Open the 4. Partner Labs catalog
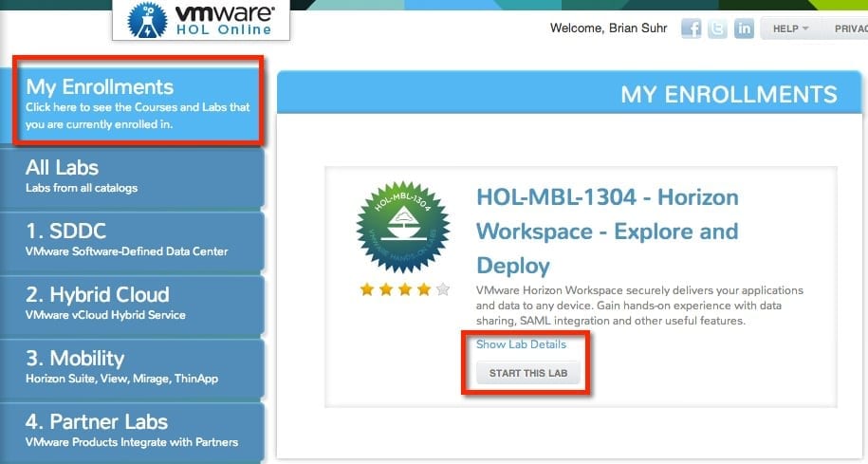This screenshot has width=868, height=464. [132, 432]
